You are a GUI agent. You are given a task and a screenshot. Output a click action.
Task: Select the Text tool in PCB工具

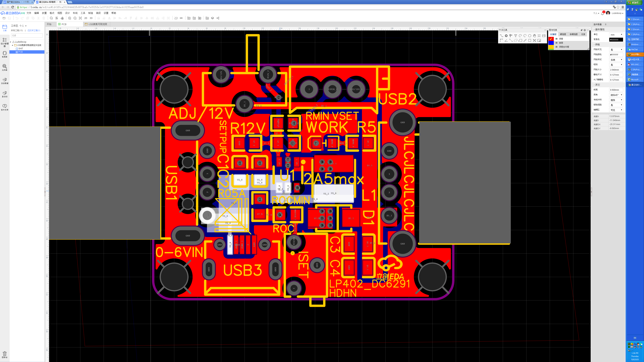tap(516, 36)
